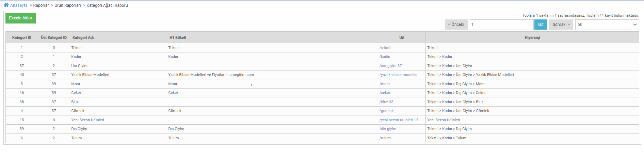Click Gömlek H1 Etiketi cell
Screen dimensions: 644x157
point(272,111)
